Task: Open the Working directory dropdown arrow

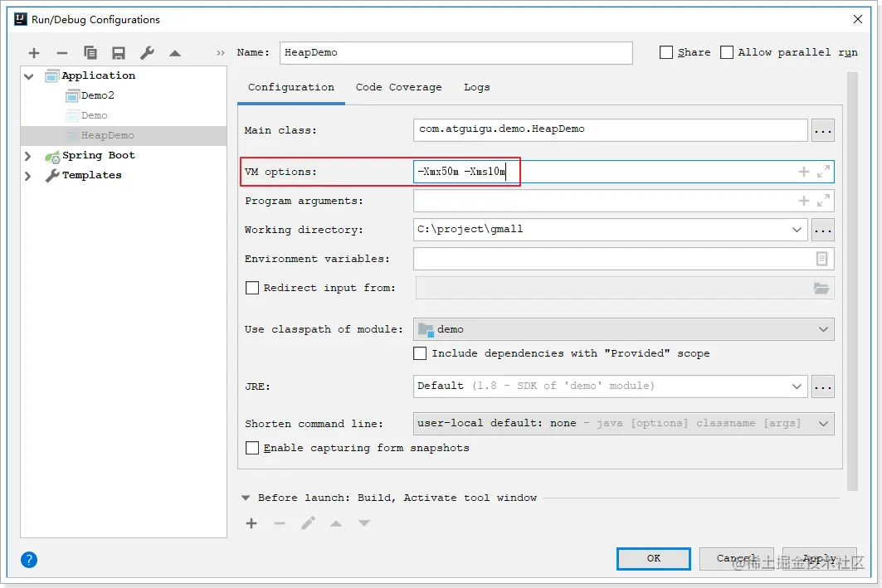Action: tap(797, 230)
